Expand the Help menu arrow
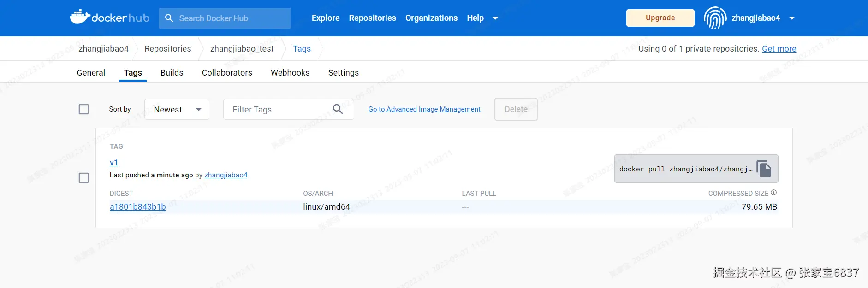This screenshot has height=288, width=868. click(x=495, y=18)
